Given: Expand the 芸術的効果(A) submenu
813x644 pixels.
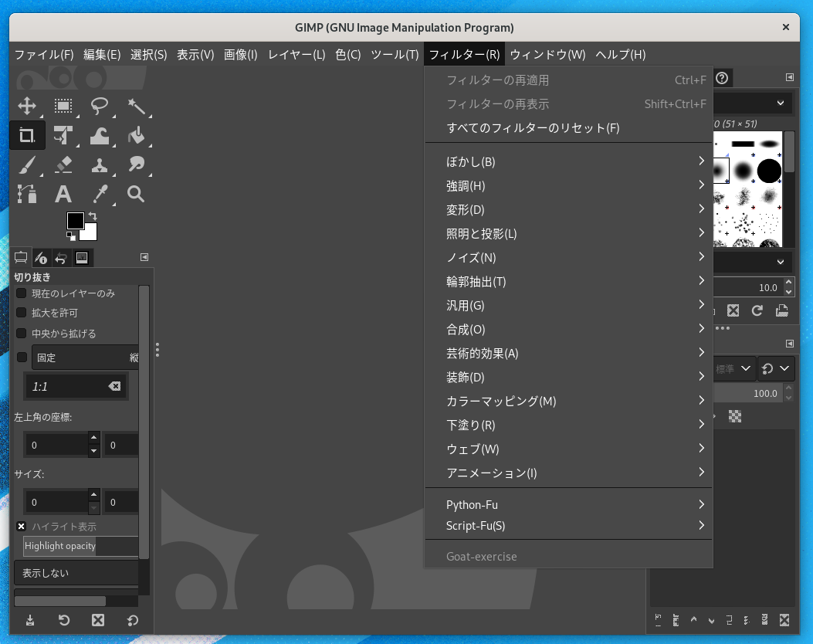Looking at the screenshot, I should click(x=568, y=353).
